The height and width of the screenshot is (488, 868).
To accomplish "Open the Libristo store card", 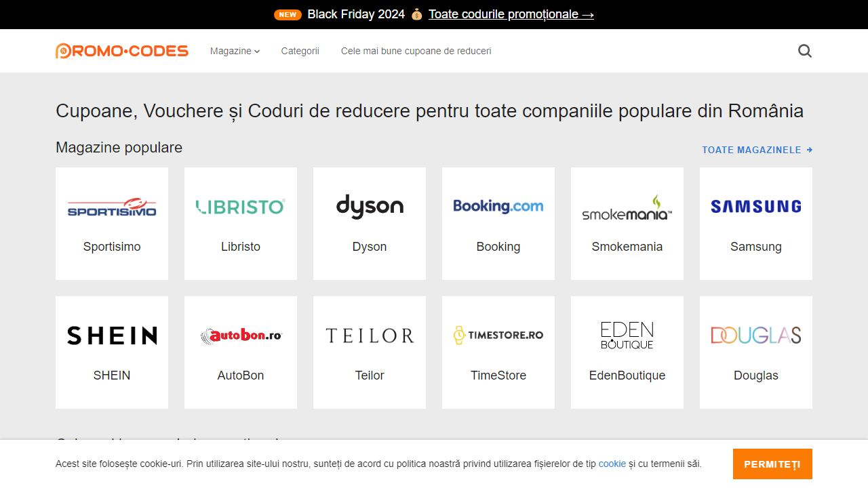I will coord(241,224).
